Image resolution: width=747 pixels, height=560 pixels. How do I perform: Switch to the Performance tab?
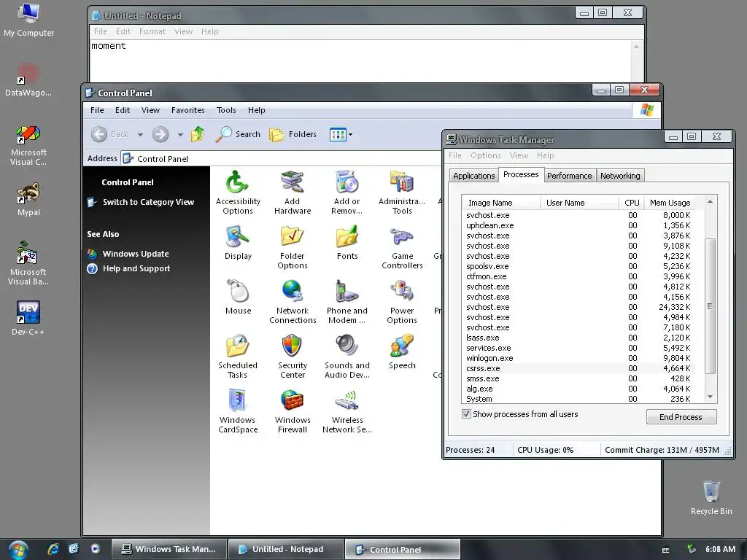[569, 176]
